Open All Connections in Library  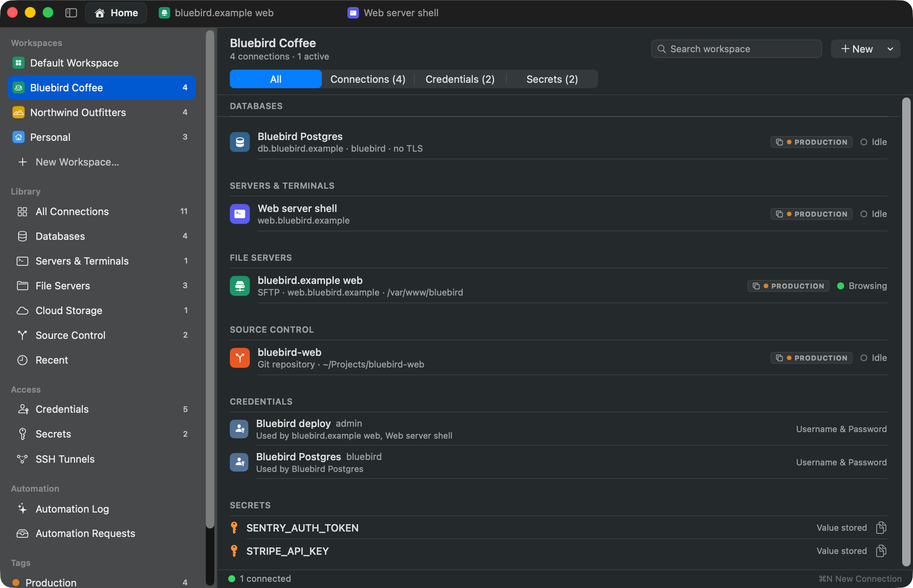(101, 211)
